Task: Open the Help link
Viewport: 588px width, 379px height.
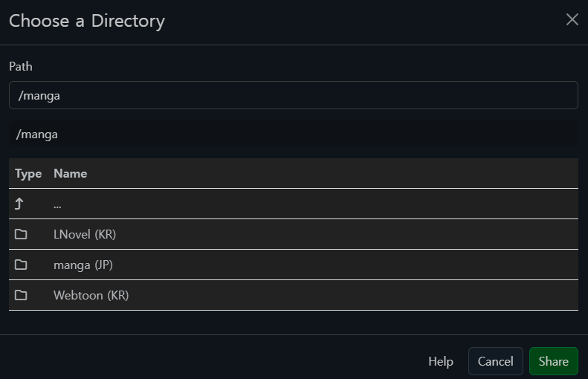Action: [x=440, y=362]
